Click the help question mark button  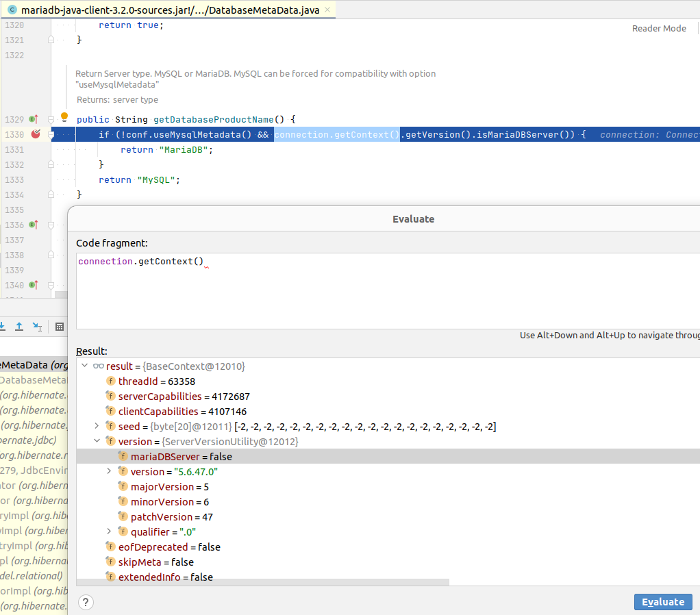pos(86,602)
